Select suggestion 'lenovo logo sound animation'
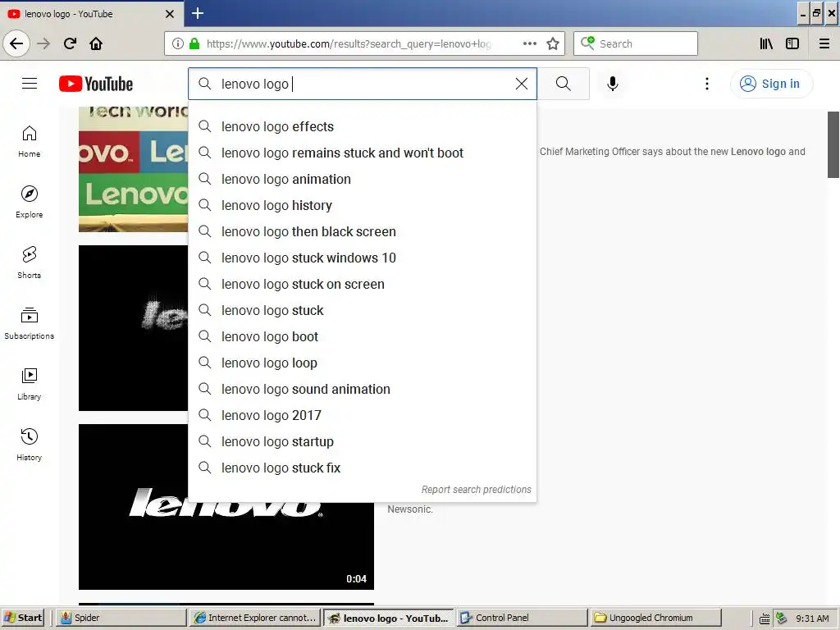Viewport: 840px width, 630px height. pyautogui.click(x=362, y=389)
